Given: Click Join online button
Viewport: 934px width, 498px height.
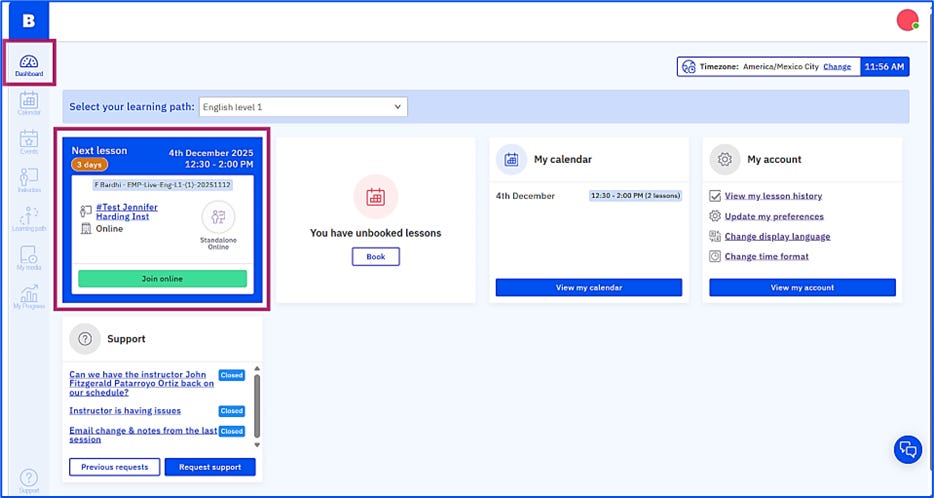Looking at the screenshot, I should [x=162, y=279].
